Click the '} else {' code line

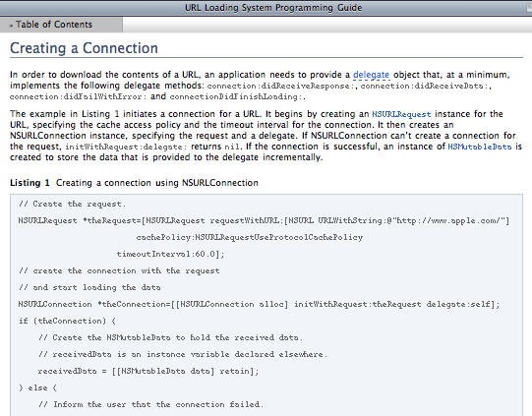(37, 387)
